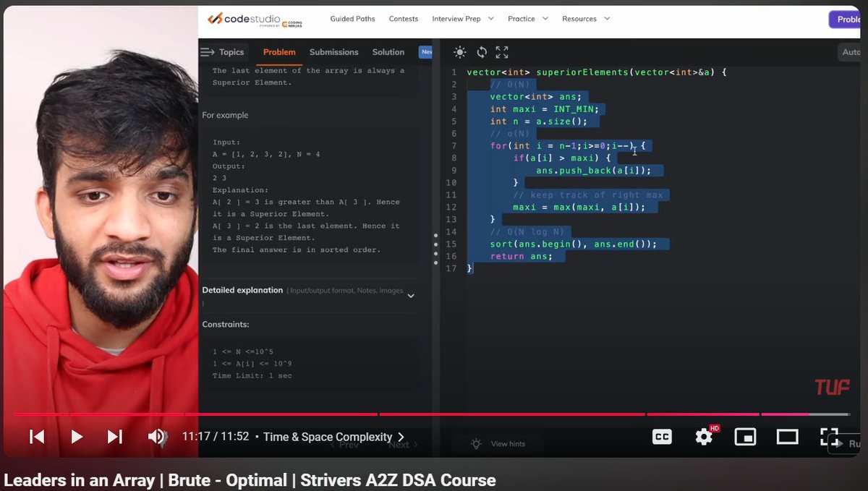
Task: Skip to next video button
Action: click(x=115, y=436)
